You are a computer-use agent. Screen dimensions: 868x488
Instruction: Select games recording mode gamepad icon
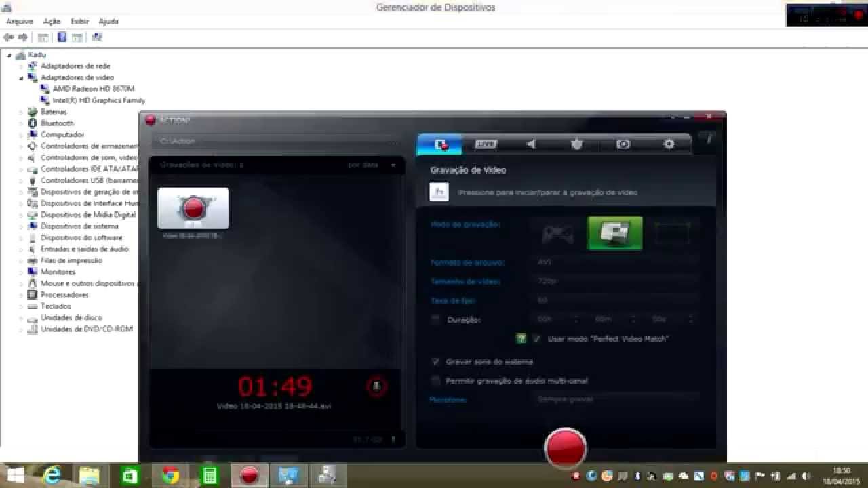[x=557, y=234]
